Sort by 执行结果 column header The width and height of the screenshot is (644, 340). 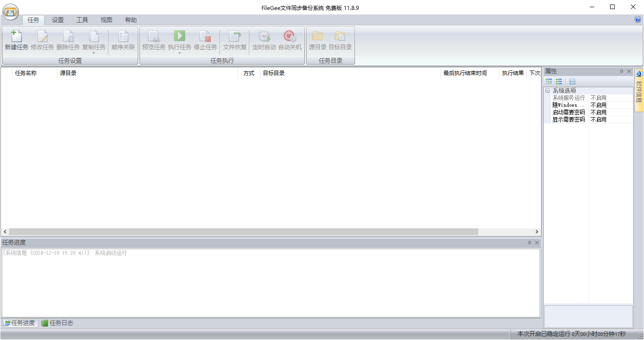pos(513,73)
